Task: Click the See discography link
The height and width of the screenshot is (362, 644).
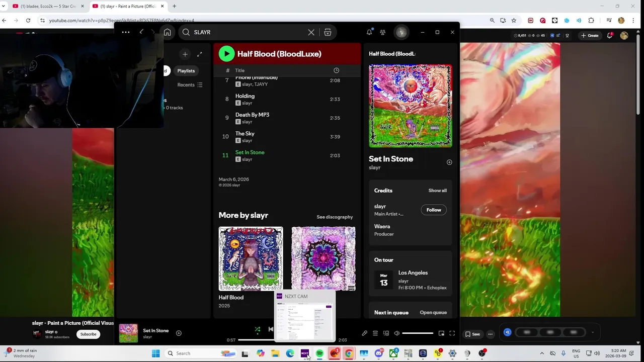Action: tap(335, 217)
